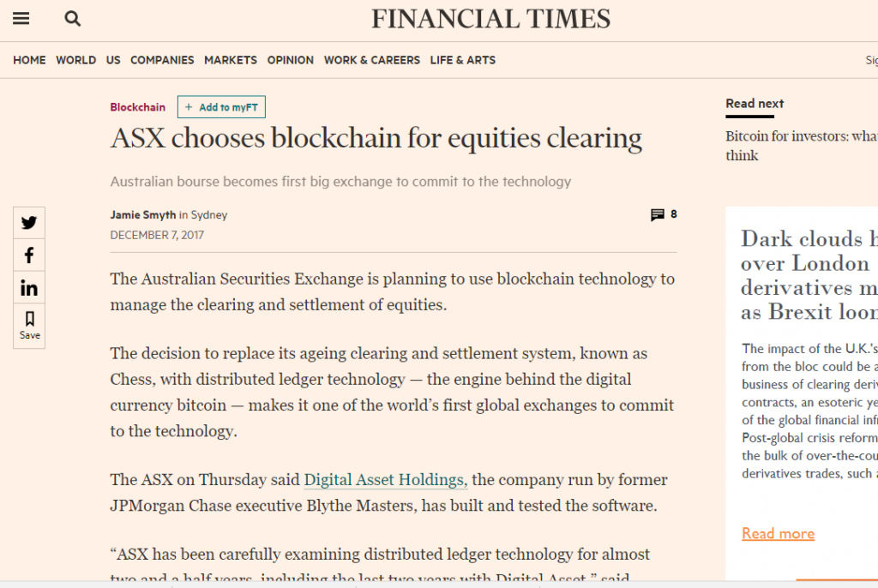This screenshot has width=878, height=588.
Task: Follow the Digital Asset Holdings link
Action: [x=386, y=480]
